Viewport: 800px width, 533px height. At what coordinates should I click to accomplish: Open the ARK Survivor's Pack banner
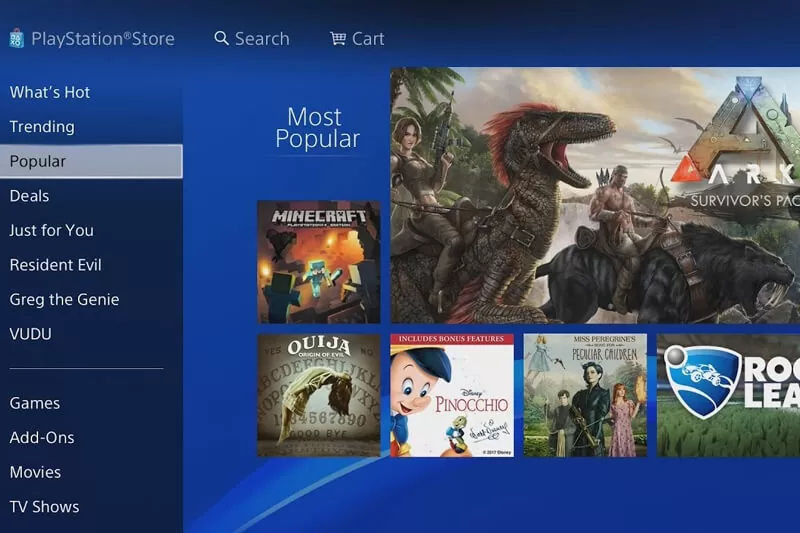click(x=595, y=195)
